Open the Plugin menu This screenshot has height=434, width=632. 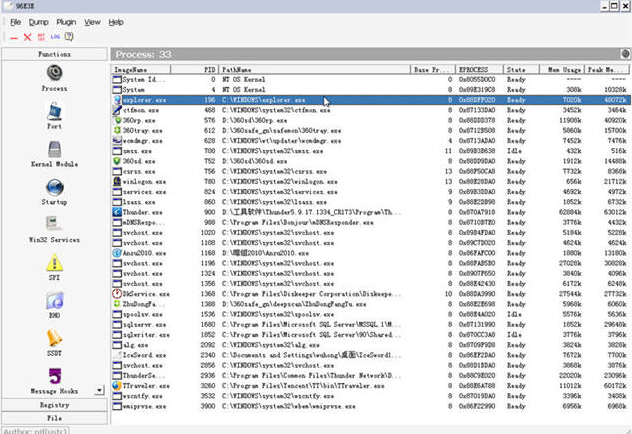pos(67,21)
